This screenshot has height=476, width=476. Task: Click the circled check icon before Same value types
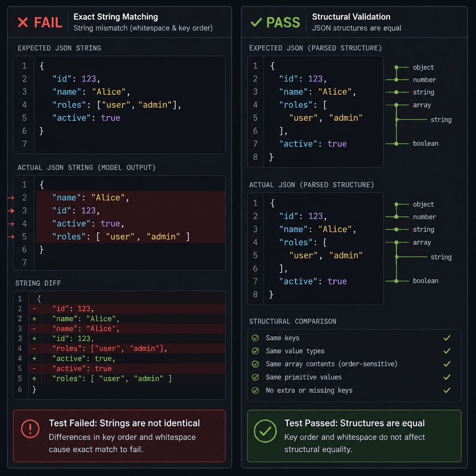(x=255, y=351)
